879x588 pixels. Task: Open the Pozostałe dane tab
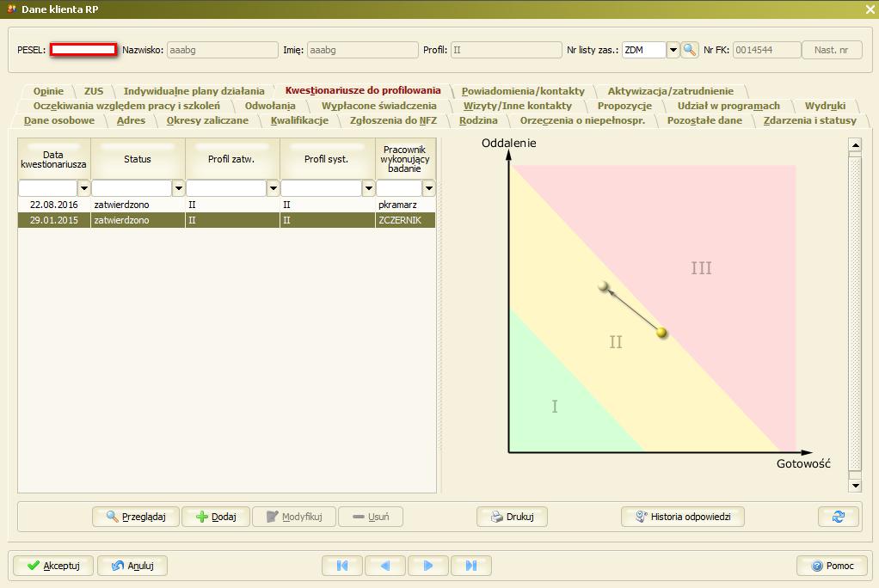[x=704, y=120]
